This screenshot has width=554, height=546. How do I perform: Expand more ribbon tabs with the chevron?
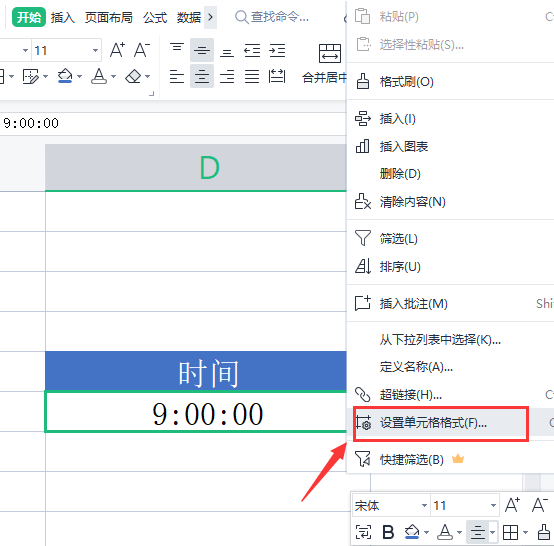tap(211, 17)
